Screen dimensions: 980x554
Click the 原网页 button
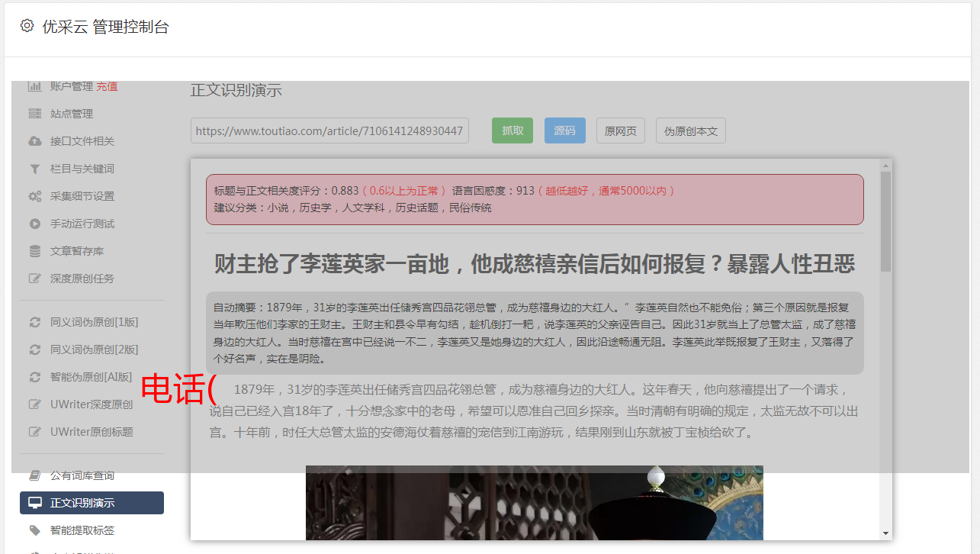pos(621,130)
